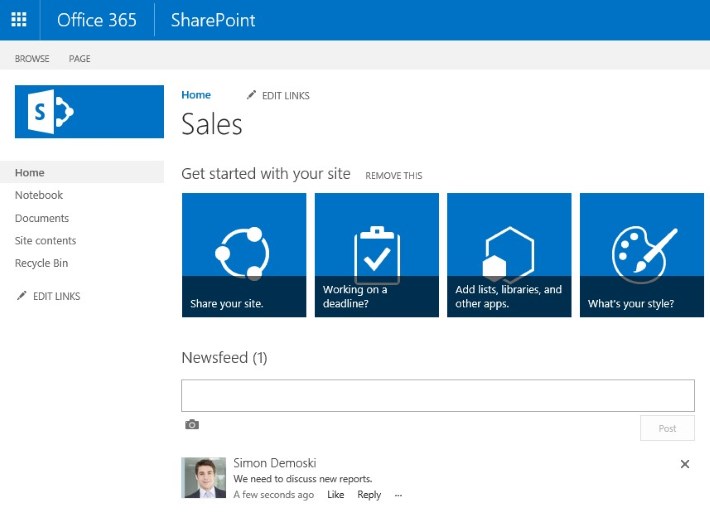Click the pencil icon beside sidebar EDIT LINKS
The width and height of the screenshot is (710, 528).
21,296
